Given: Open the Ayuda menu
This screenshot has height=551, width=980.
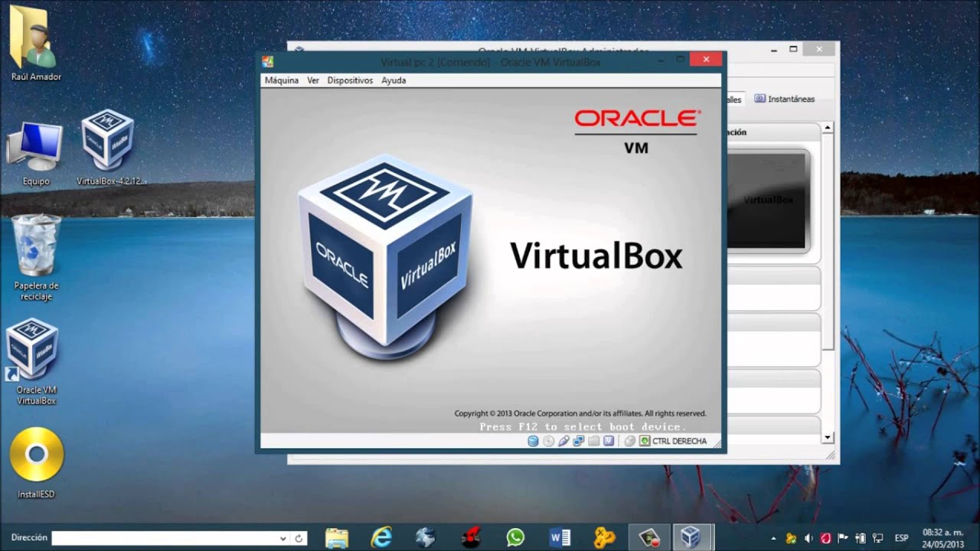Looking at the screenshot, I should tap(394, 80).
